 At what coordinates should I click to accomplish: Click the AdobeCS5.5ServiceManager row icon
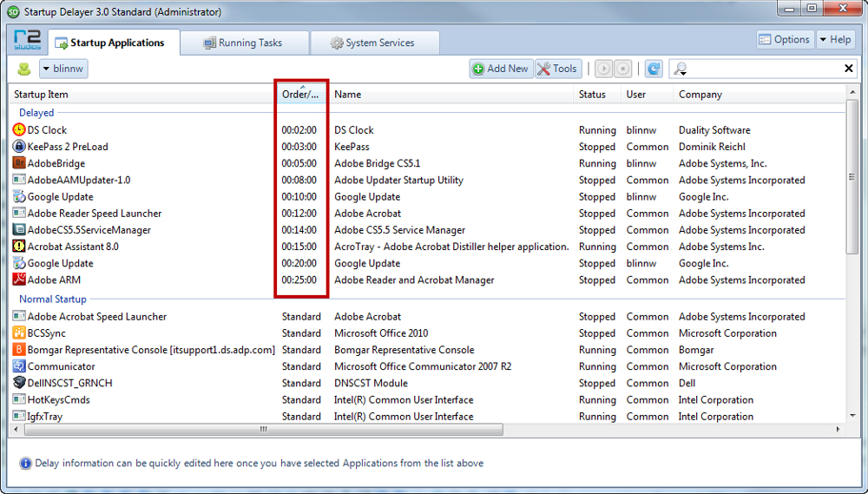(19, 229)
